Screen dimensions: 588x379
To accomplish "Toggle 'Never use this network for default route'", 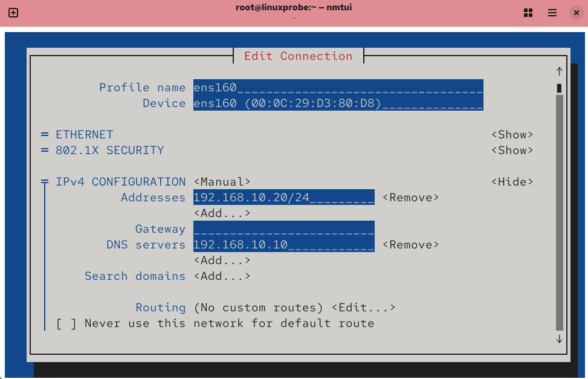I will coord(66,323).
